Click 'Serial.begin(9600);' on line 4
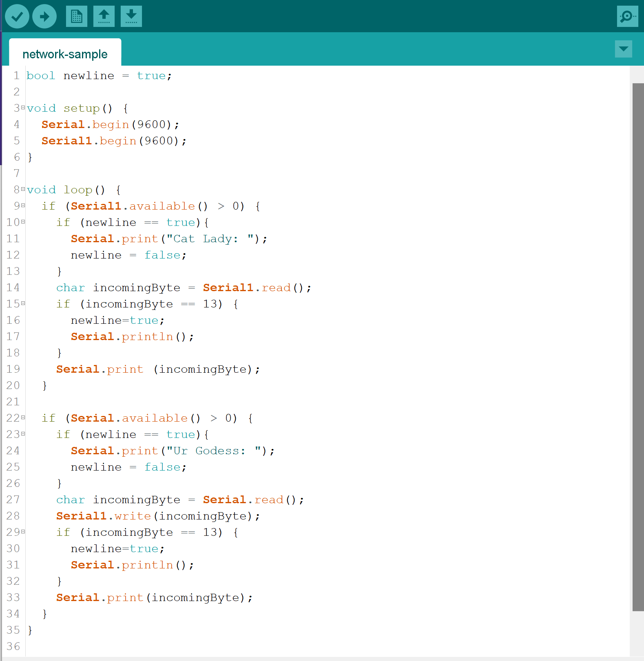Image resolution: width=644 pixels, height=661 pixels. (110, 125)
